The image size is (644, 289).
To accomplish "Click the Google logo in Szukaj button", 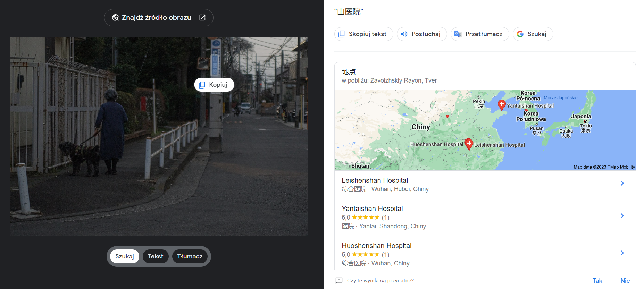I will [520, 34].
